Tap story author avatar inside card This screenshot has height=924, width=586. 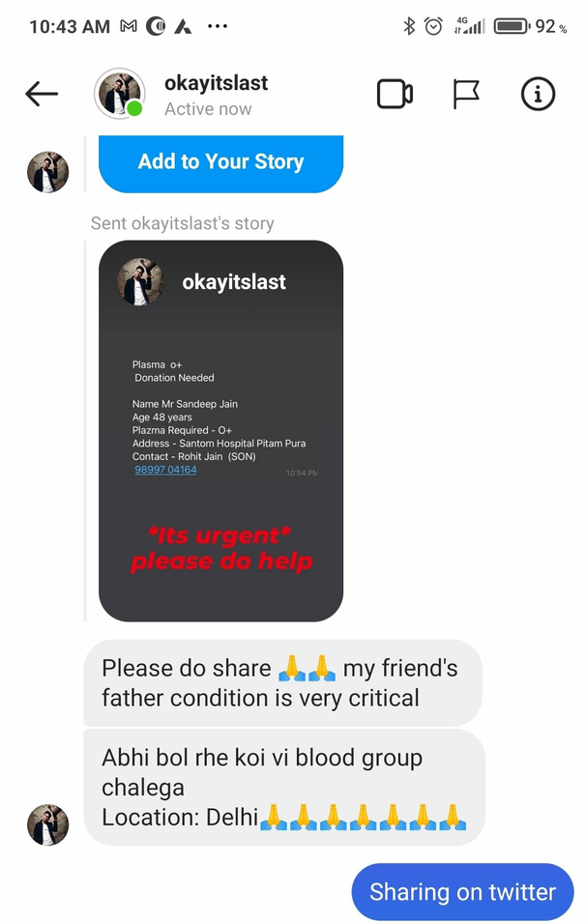pos(139,281)
